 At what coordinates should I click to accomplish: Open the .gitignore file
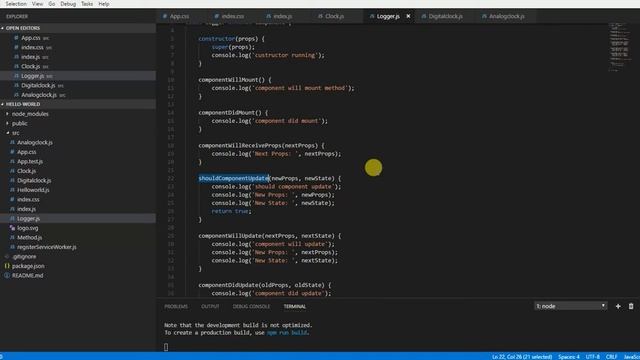24,256
